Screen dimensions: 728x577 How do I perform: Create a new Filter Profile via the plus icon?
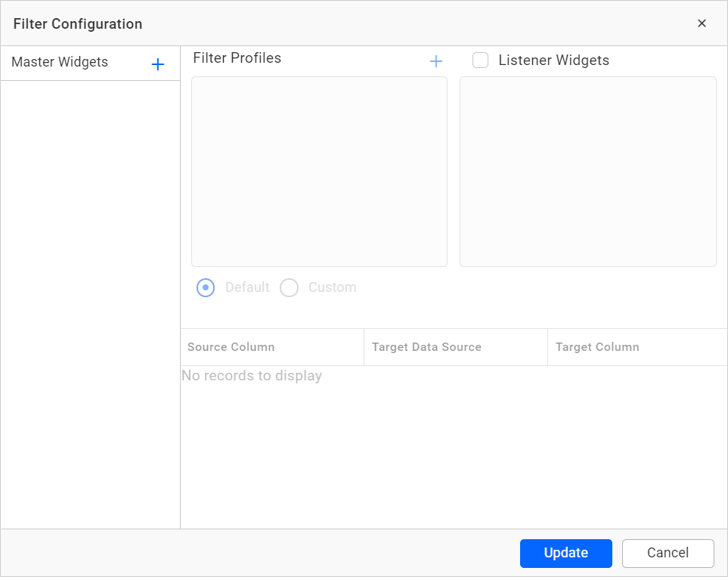point(436,60)
